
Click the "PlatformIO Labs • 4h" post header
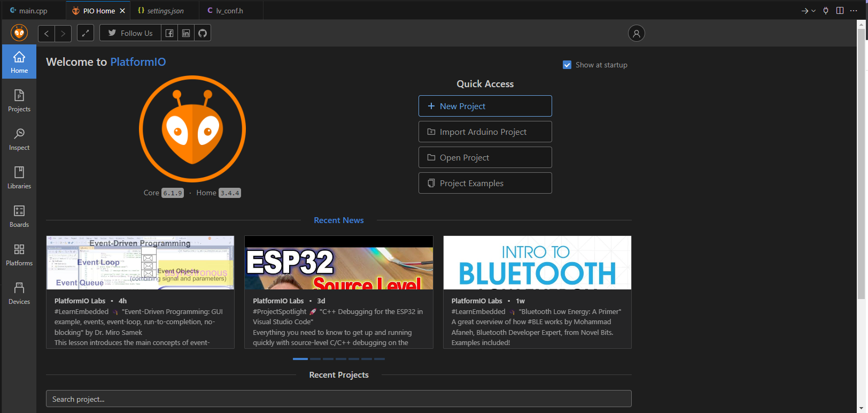click(90, 301)
